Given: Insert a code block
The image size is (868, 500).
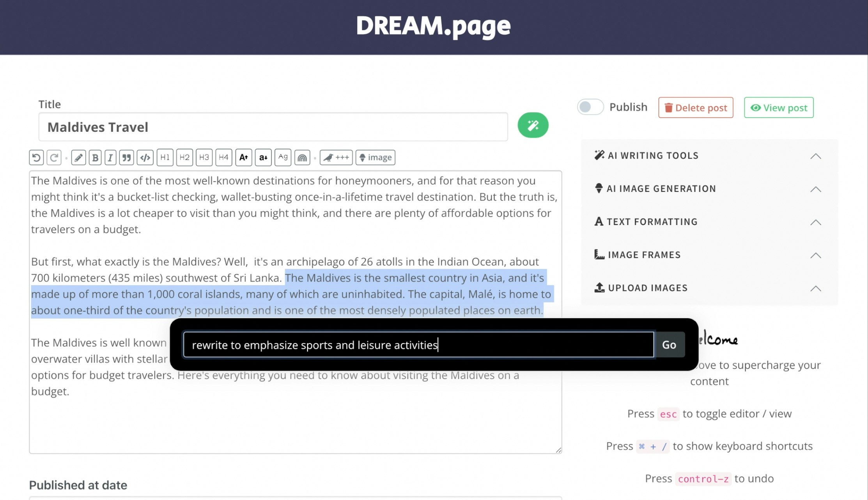Looking at the screenshot, I should coord(145,158).
